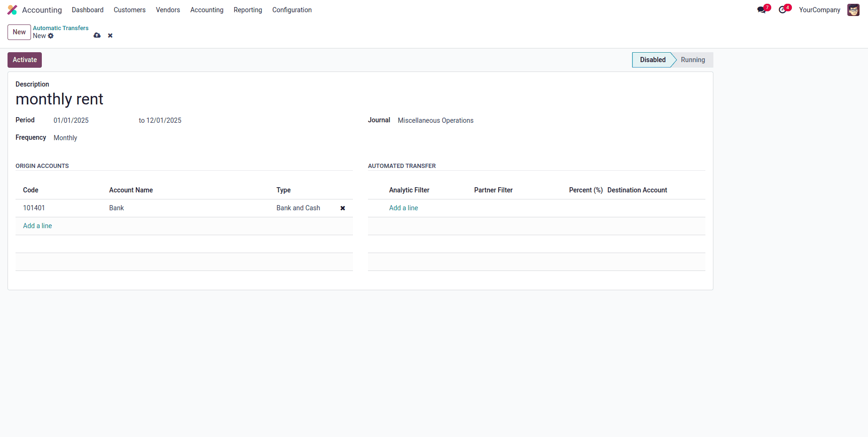Open the Configuration menu
Viewport: 868px width, 437px height.
pos(292,10)
